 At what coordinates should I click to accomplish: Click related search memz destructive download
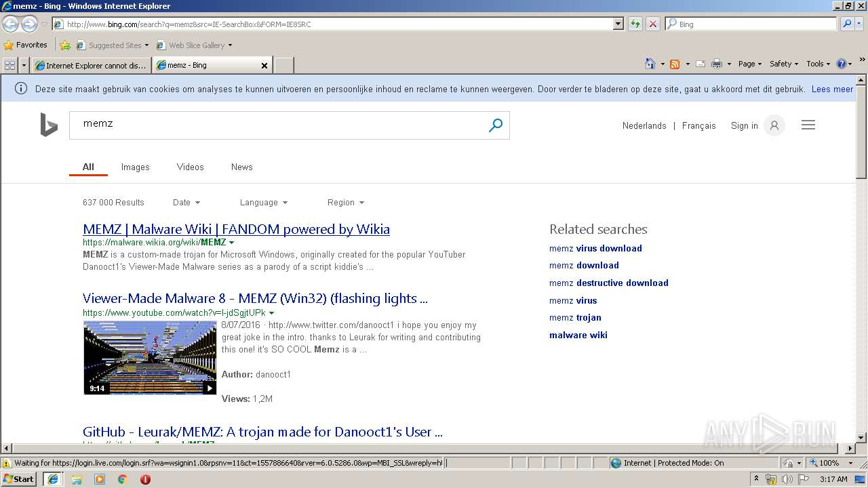coord(609,283)
